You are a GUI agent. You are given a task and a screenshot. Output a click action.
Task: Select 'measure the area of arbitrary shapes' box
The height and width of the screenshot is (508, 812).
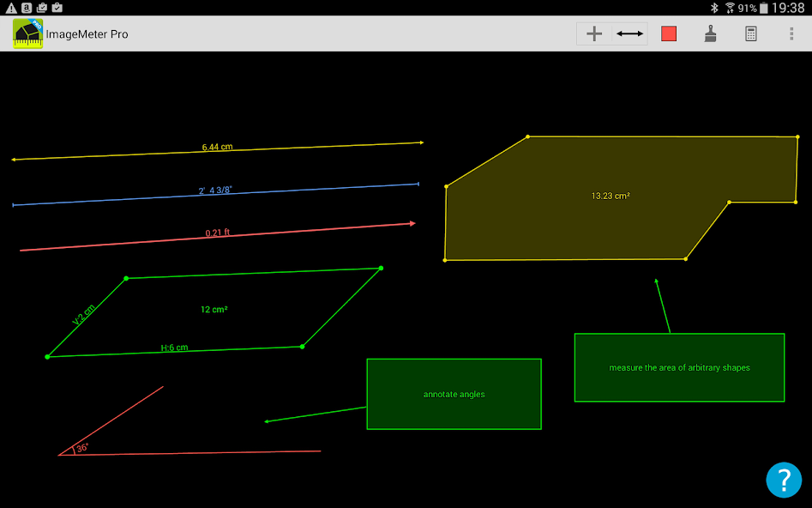[679, 367]
